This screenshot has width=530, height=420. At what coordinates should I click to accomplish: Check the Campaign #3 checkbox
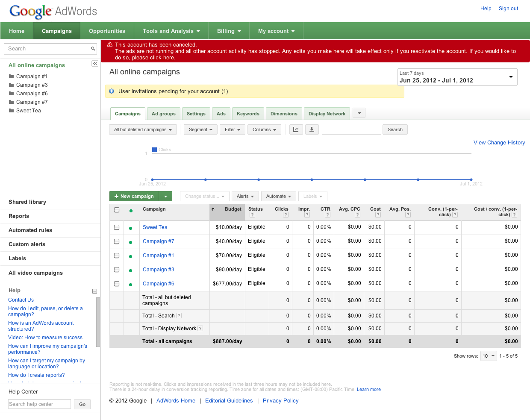click(117, 270)
